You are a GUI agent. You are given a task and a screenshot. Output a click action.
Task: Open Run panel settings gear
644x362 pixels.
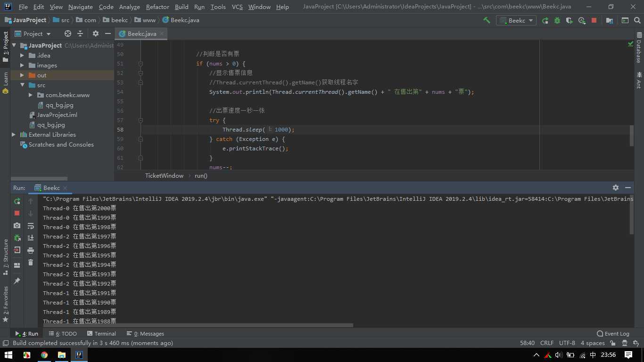point(615,188)
